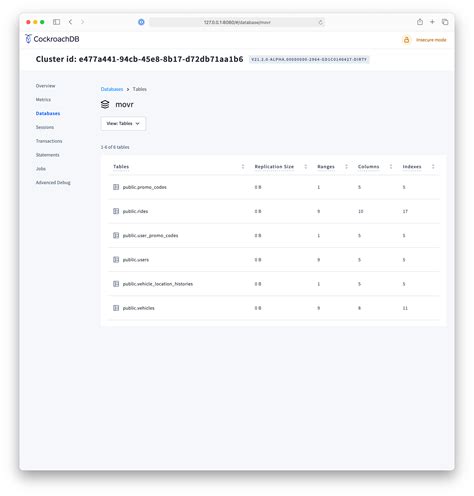Screen dimensions: 474x496
Task: Click the Tables breadcrumb text
Action: tap(140, 89)
